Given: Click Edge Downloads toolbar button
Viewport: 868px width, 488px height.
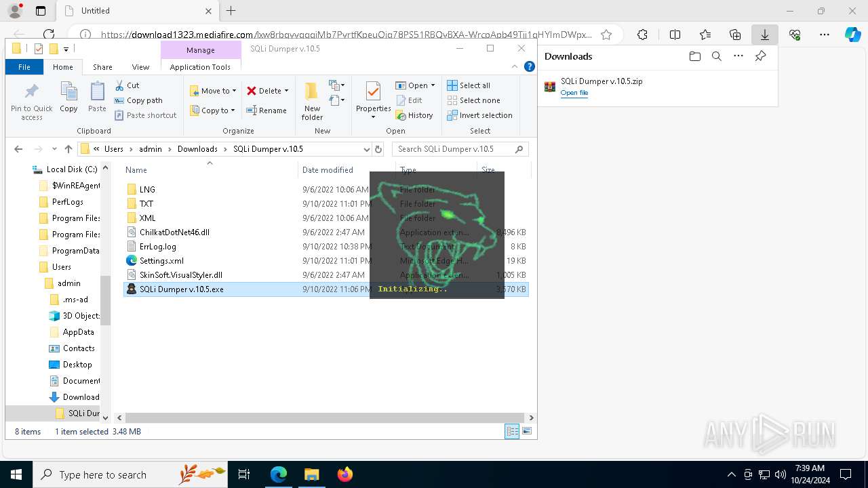Looking at the screenshot, I should pyautogui.click(x=764, y=35).
